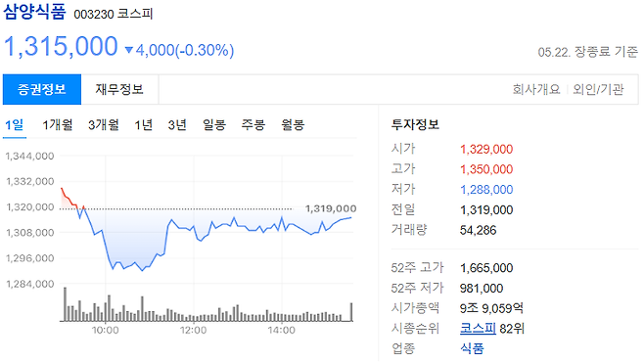Select the 1일 chart period
This screenshot has width=644, height=363.
point(15,125)
